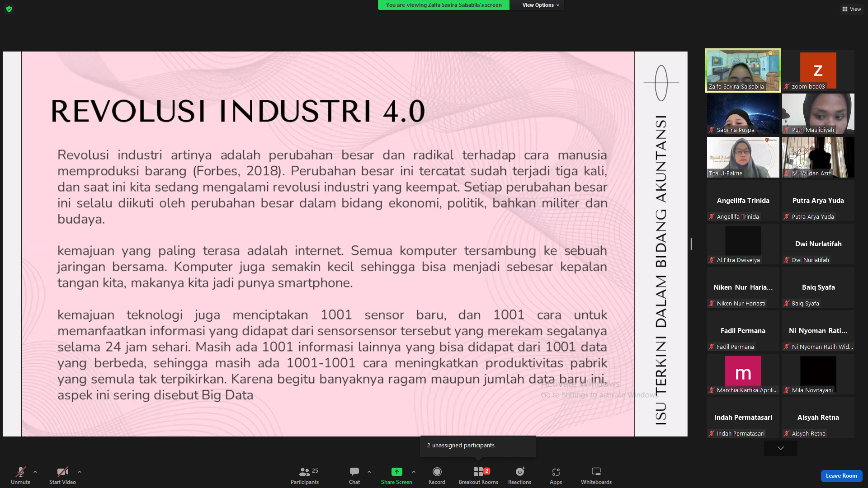Select Indah Permatasari's participant tile
Viewport: 868px width, 488px height.
[x=743, y=418]
